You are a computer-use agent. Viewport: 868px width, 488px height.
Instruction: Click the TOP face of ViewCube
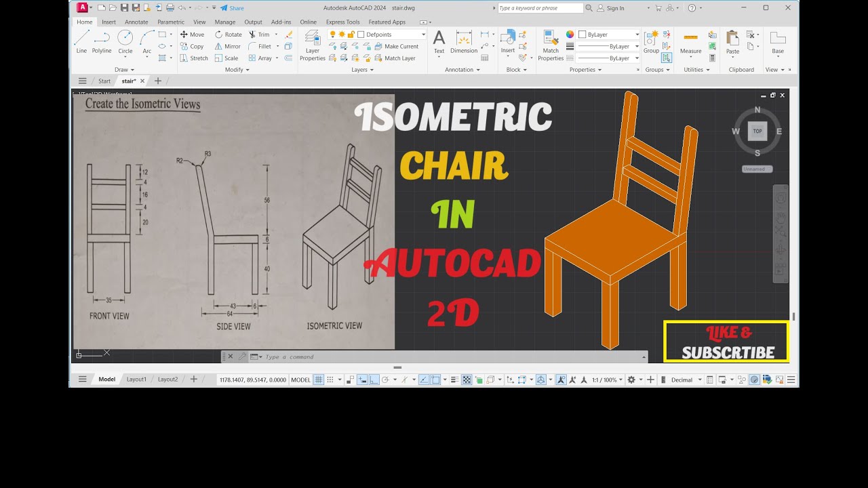click(x=757, y=131)
